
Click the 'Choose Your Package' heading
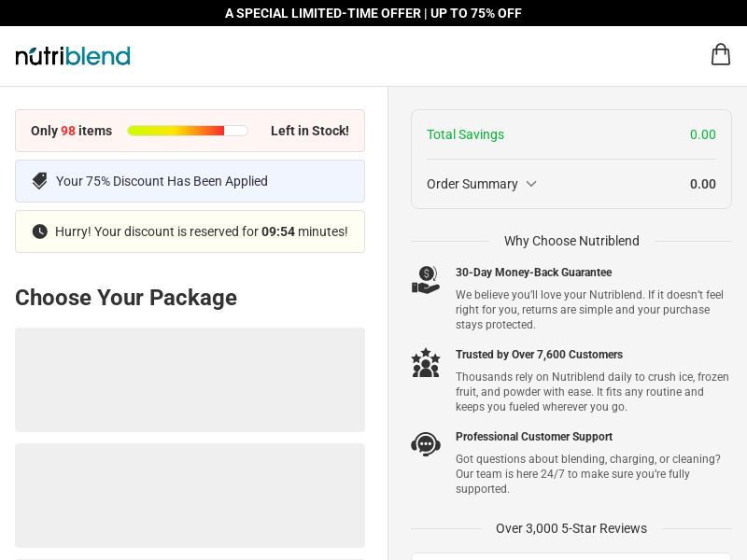pos(126,298)
